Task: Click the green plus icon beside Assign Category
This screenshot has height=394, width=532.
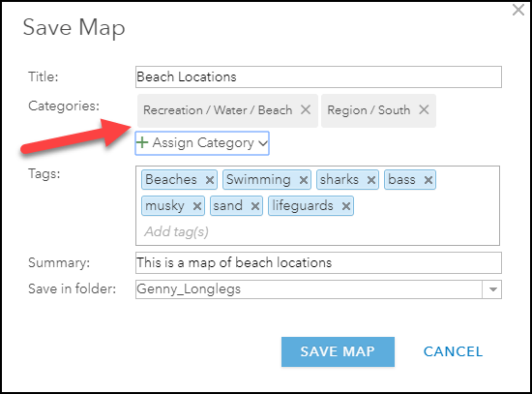Action: (x=142, y=142)
